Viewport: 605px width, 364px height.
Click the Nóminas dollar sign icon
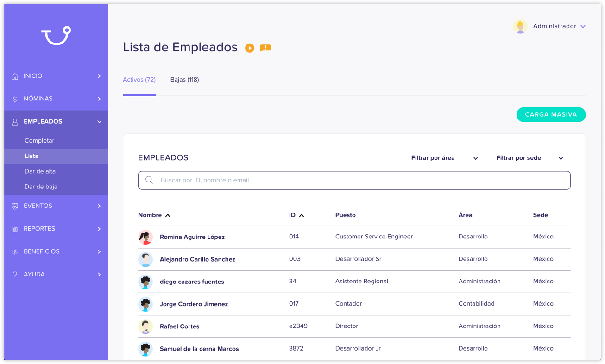(15, 99)
